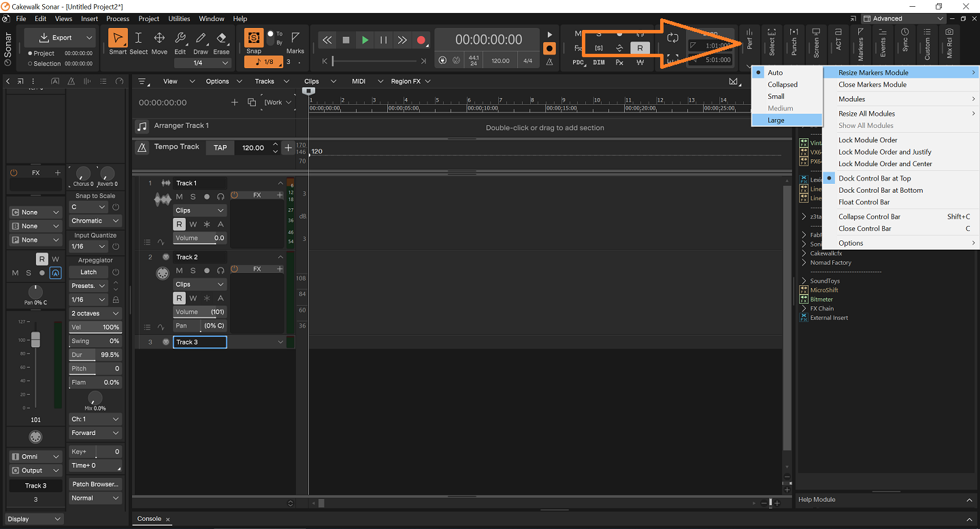Solo Track 2
The image size is (980, 529).
[193, 270]
